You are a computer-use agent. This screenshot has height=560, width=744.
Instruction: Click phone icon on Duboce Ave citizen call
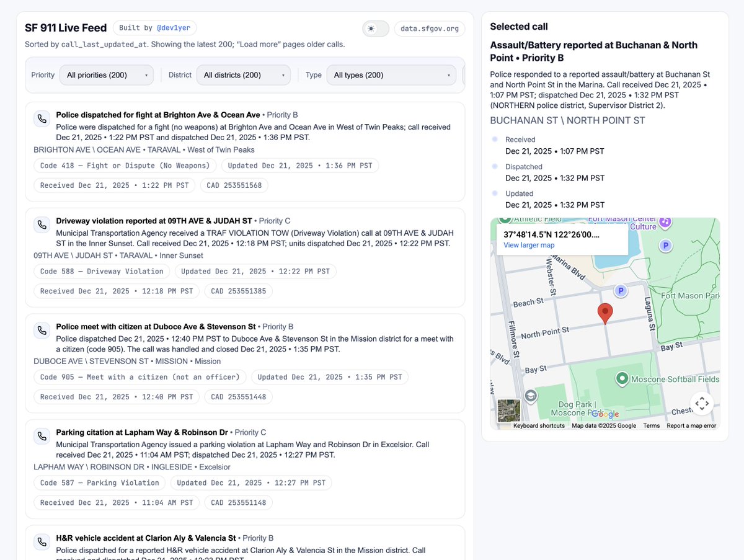pyautogui.click(x=42, y=330)
